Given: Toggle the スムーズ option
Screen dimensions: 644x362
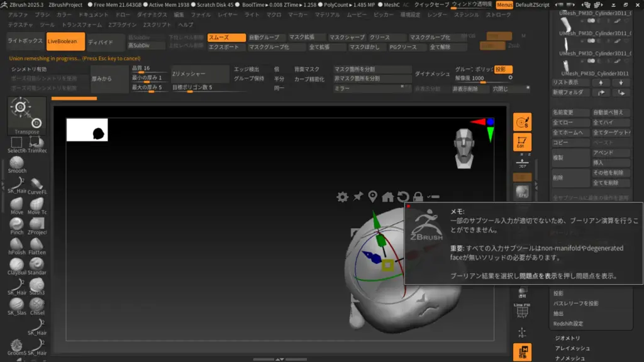Looking at the screenshot, I should (226, 37).
